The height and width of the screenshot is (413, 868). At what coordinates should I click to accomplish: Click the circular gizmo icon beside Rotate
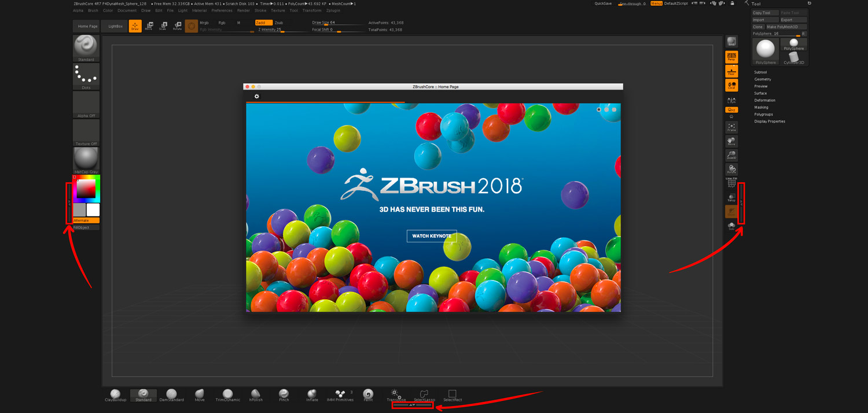[191, 26]
